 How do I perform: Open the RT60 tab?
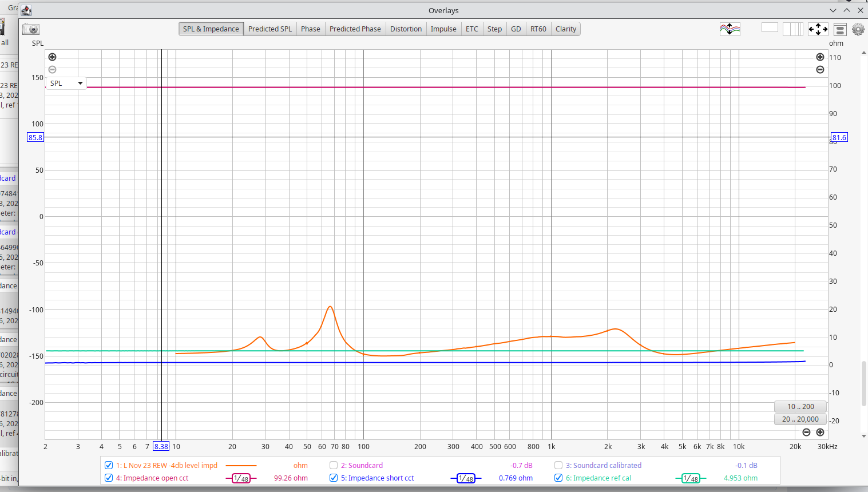(x=538, y=29)
